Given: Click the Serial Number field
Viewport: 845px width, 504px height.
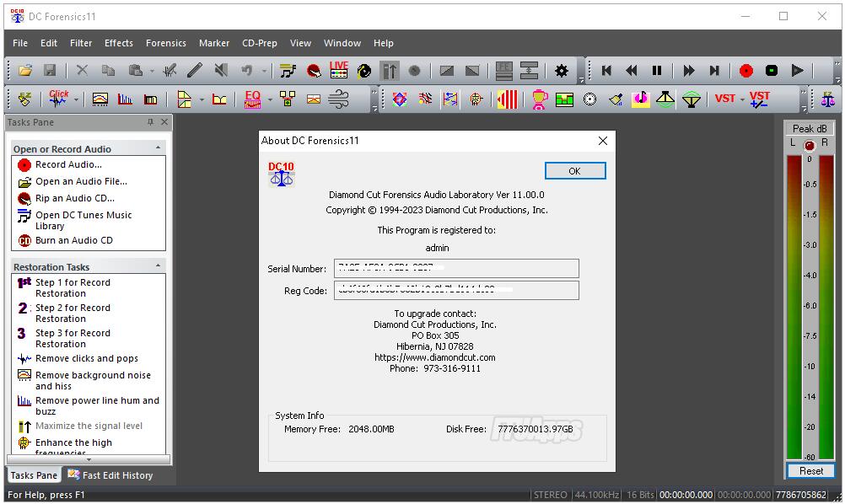Looking at the screenshot, I should coord(456,268).
